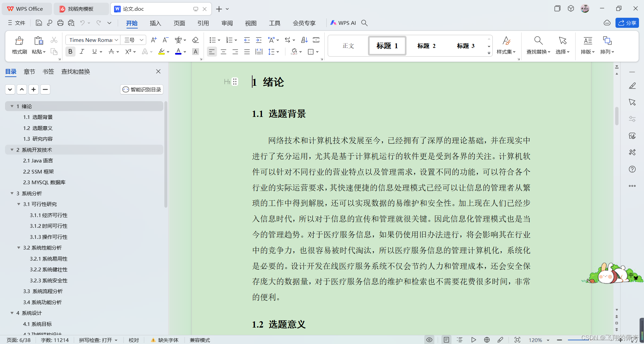Viewport: 644px width, 344px height.
Task: Click the Save document icon
Action: pos(39,23)
